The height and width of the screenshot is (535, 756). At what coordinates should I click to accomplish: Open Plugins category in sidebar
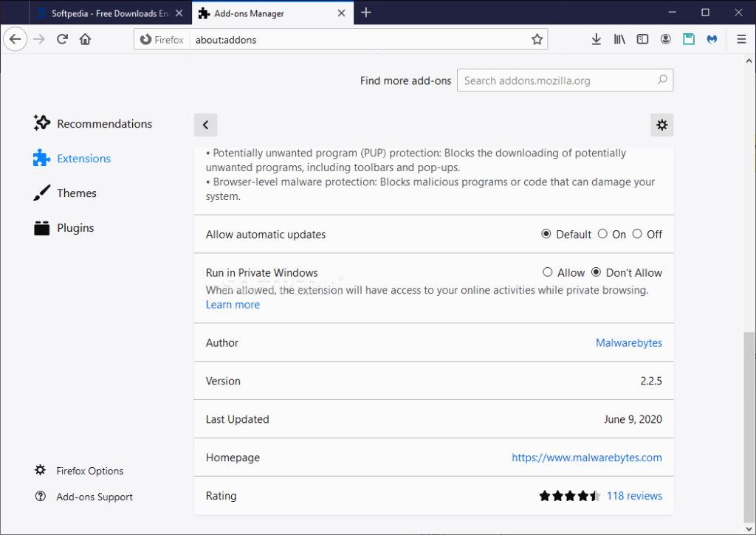pyautogui.click(x=63, y=227)
